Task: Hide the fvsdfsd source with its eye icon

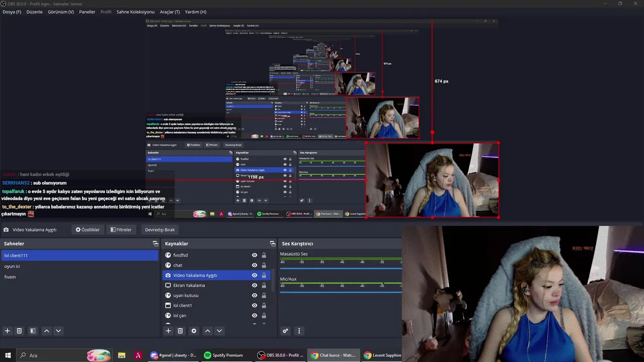Action: pyautogui.click(x=255, y=255)
